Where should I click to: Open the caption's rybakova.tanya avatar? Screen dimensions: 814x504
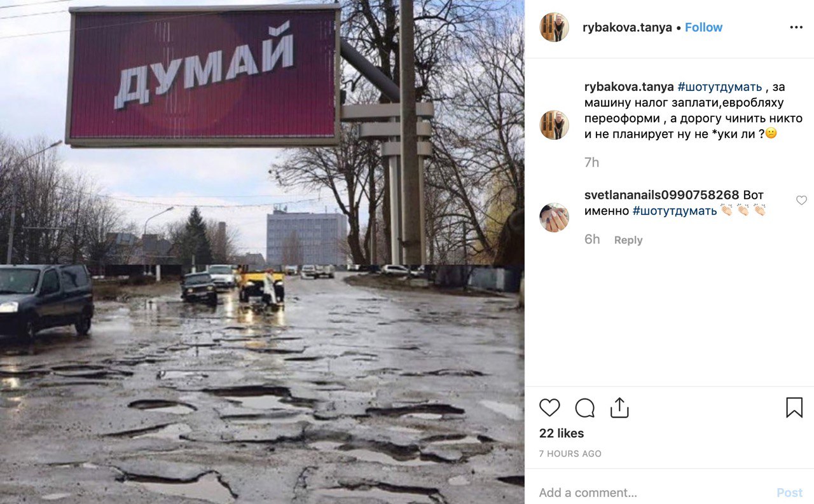554,125
